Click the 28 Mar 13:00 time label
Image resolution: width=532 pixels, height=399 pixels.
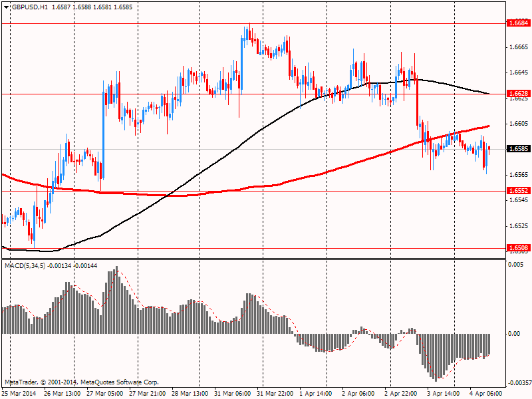[x=190, y=394]
